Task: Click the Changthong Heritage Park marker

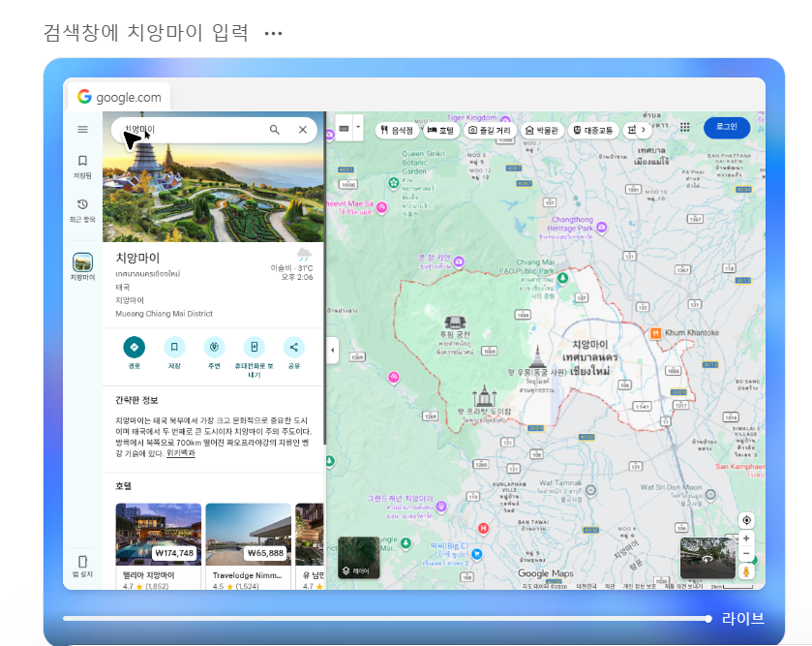Action: (601, 227)
